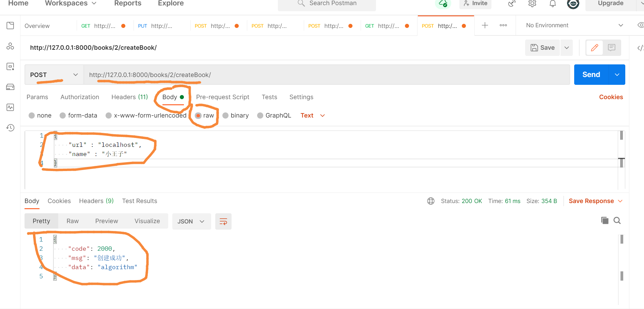Select the raw body radio button
This screenshot has height=309, width=644.
click(x=198, y=115)
